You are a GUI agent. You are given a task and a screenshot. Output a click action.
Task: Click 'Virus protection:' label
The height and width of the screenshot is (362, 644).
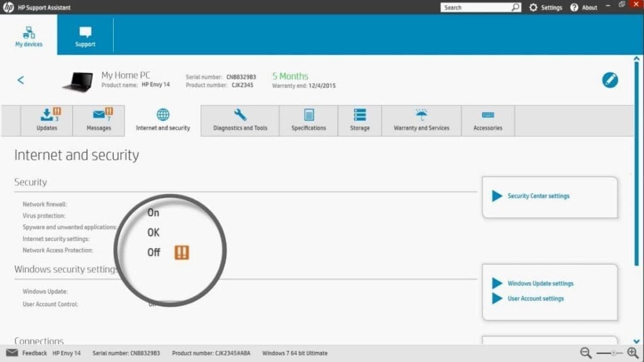(44, 216)
